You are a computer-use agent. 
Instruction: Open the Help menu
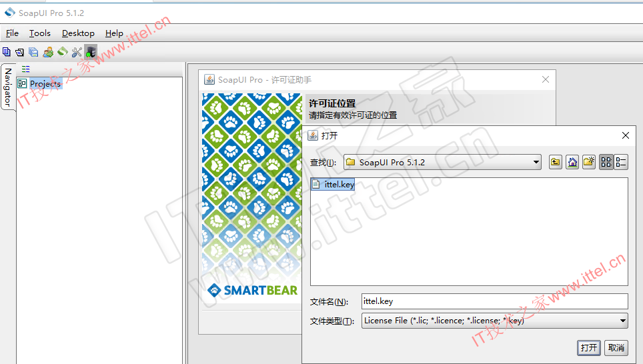point(114,33)
